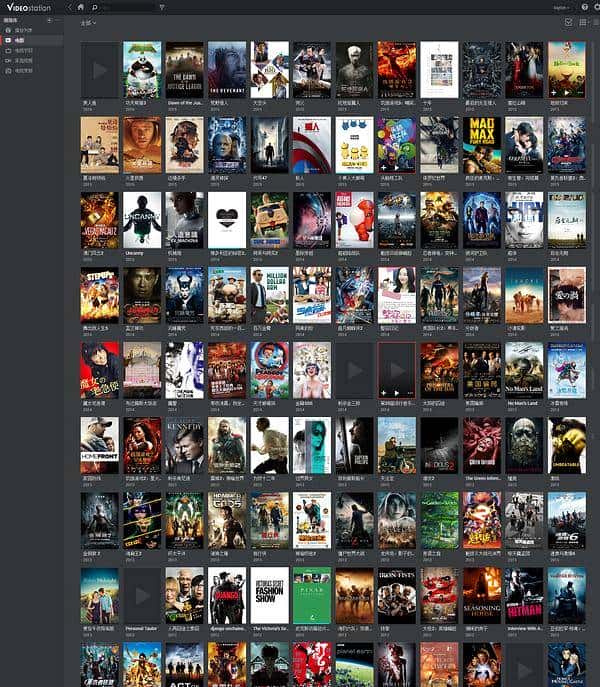Click the "The Green Infern..." title text

pyautogui.click(x=483, y=478)
